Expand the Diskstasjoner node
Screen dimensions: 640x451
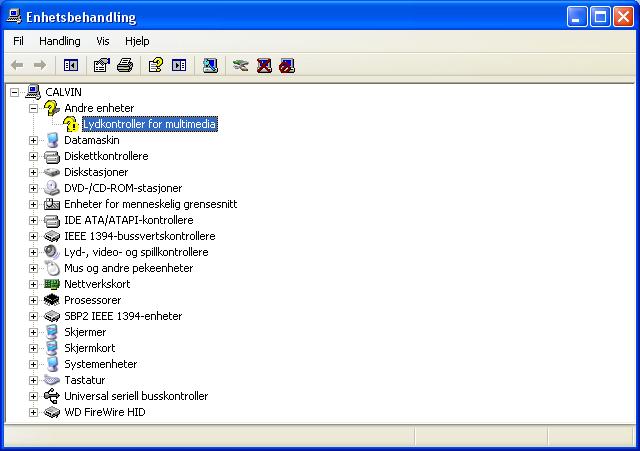pos(33,172)
